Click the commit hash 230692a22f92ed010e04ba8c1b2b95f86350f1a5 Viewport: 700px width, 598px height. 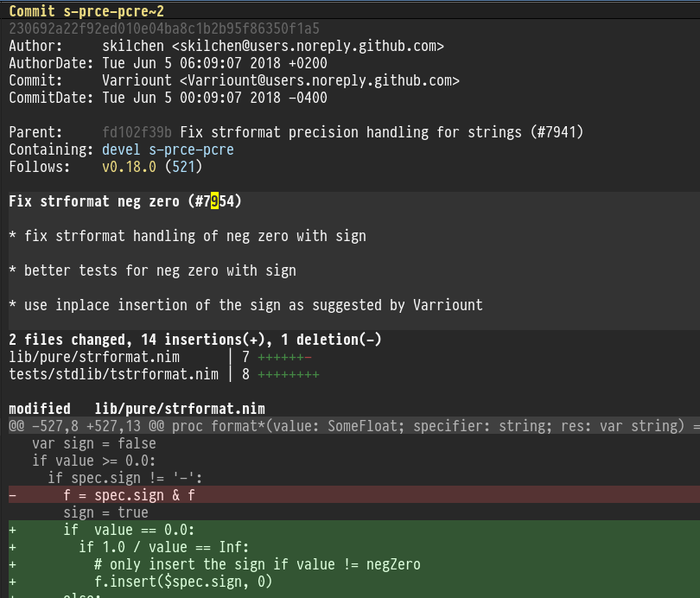coord(164,29)
